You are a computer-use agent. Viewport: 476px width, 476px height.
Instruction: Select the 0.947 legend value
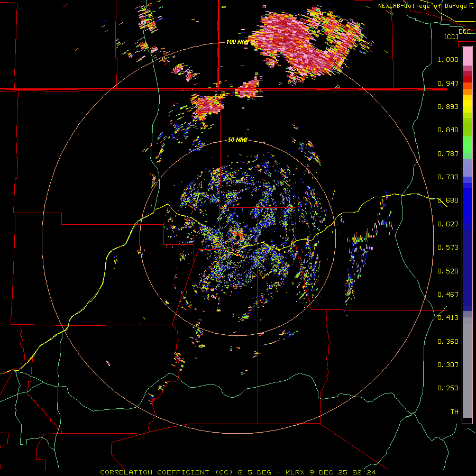click(x=448, y=83)
